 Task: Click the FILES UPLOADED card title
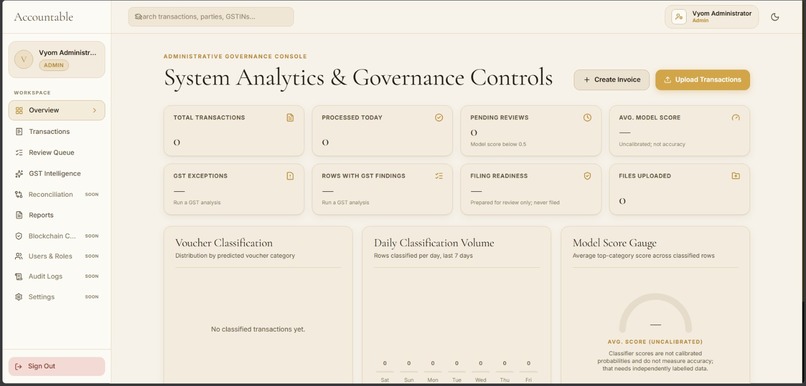click(645, 176)
